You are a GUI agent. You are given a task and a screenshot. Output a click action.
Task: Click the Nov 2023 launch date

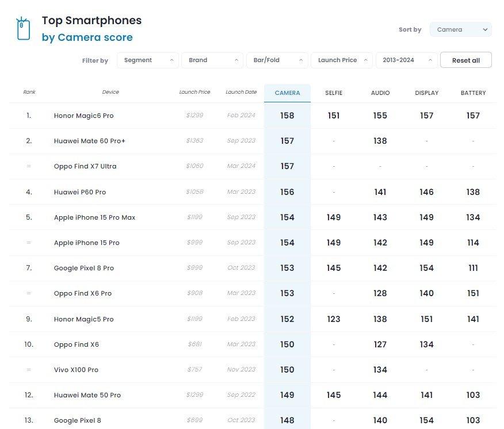click(241, 370)
